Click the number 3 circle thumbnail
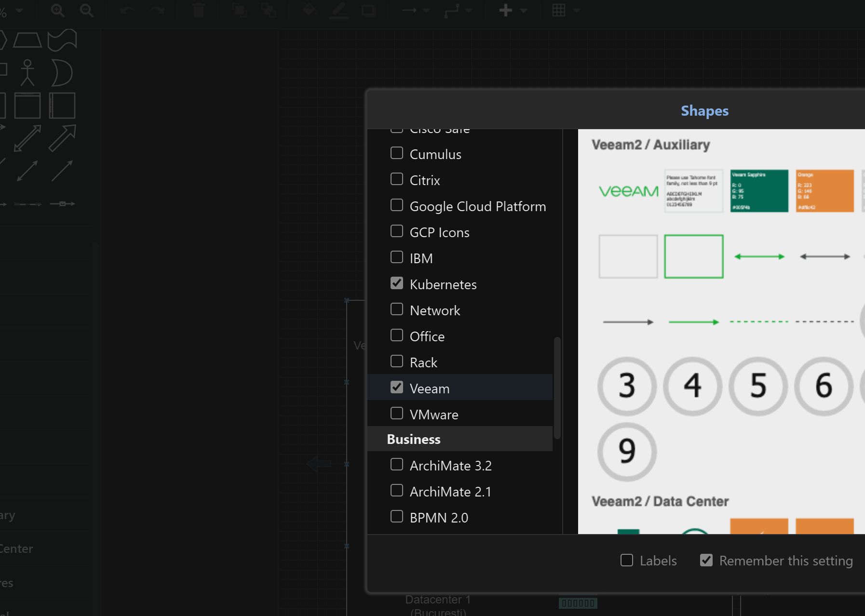 click(x=627, y=386)
